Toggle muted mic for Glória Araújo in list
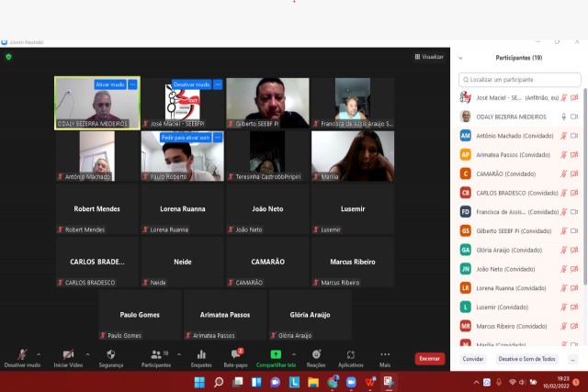The width and height of the screenshot is (588, 392). click(x=563, y=250)
